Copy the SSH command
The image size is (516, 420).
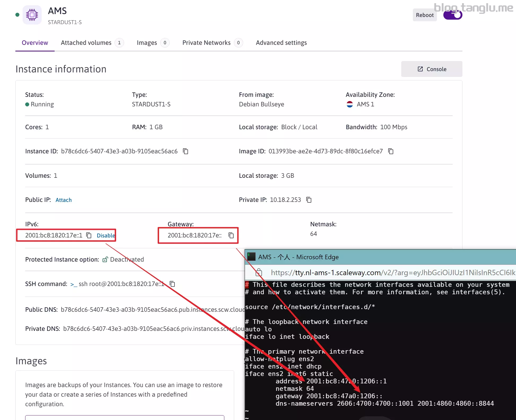[x=172, y=284]
